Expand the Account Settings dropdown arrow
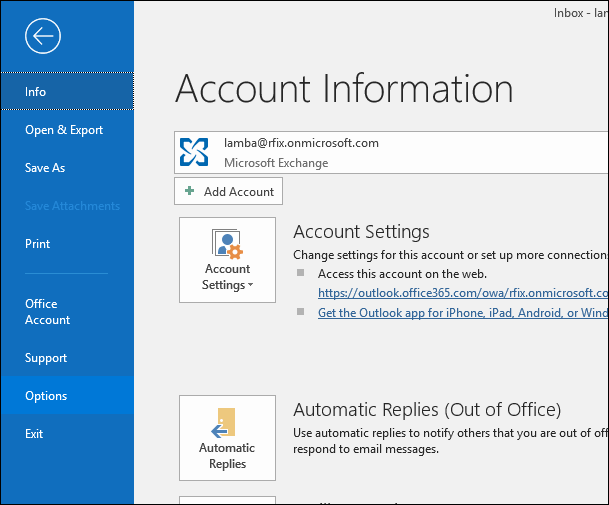Screen dimensions: 609x505 pyautogui.click(x=250, y=286)
